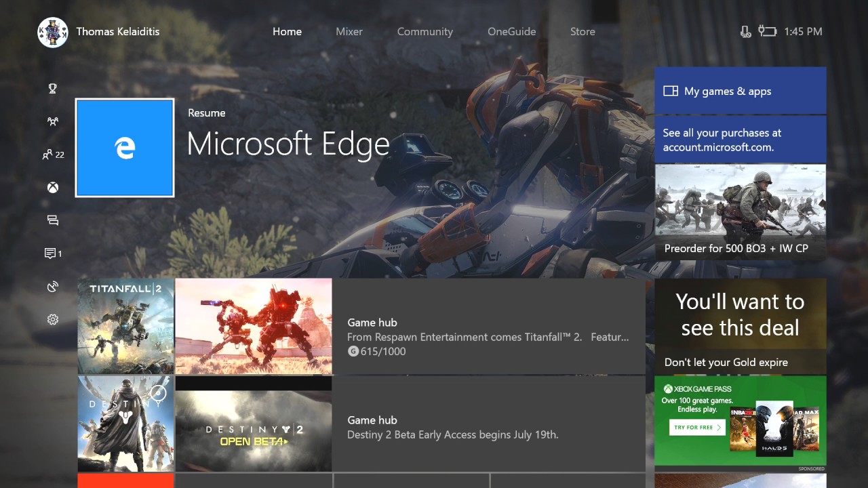The image size is (868, 488).
Task: Open the You'll want to see this deal tile
Action: click(741, 326)
